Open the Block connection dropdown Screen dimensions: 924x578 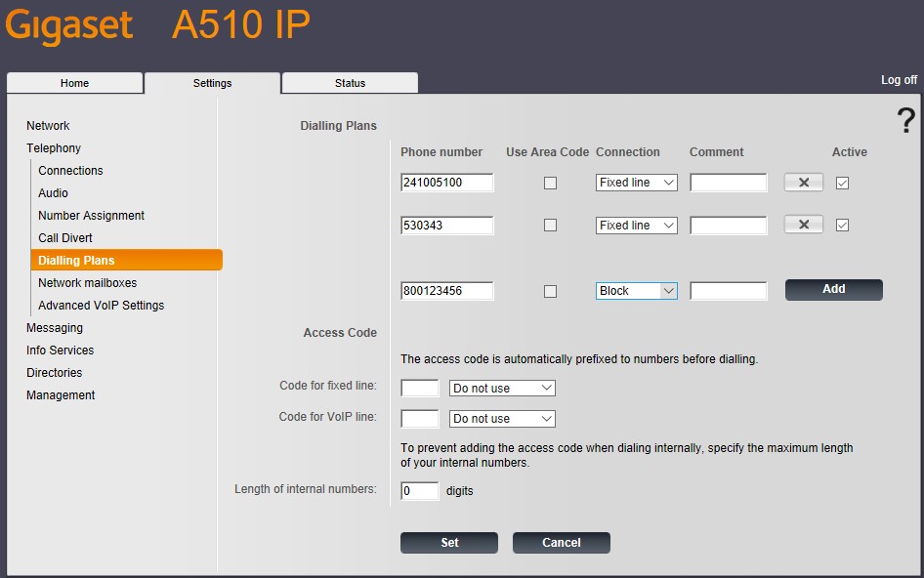pos(637,291)
